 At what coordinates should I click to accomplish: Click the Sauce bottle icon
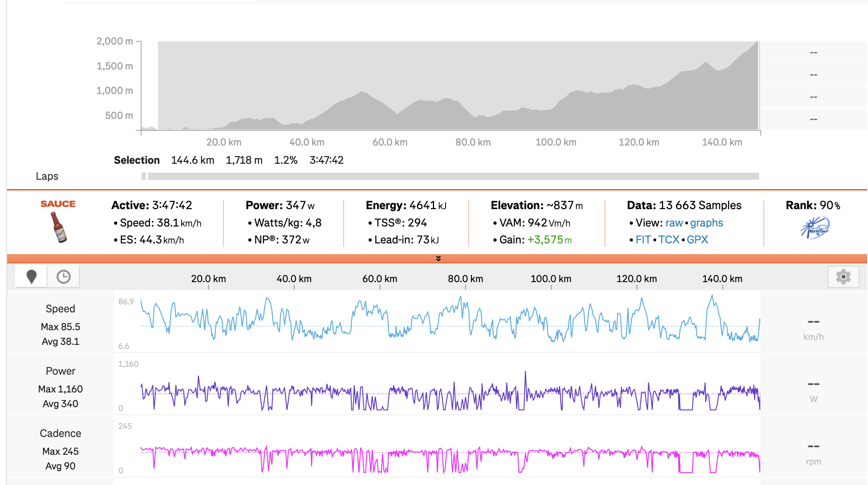pyautogui.click(x=58, y=227)
